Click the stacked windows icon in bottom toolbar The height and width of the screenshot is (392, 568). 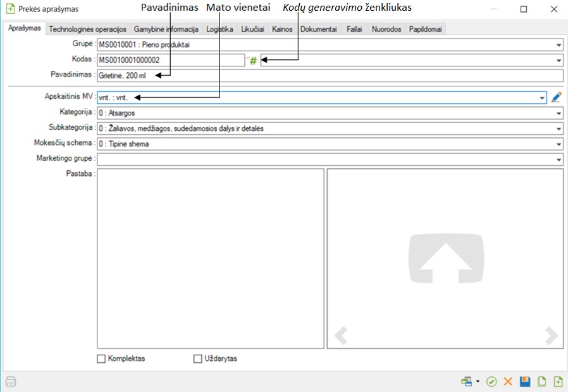tap(467, 382)
